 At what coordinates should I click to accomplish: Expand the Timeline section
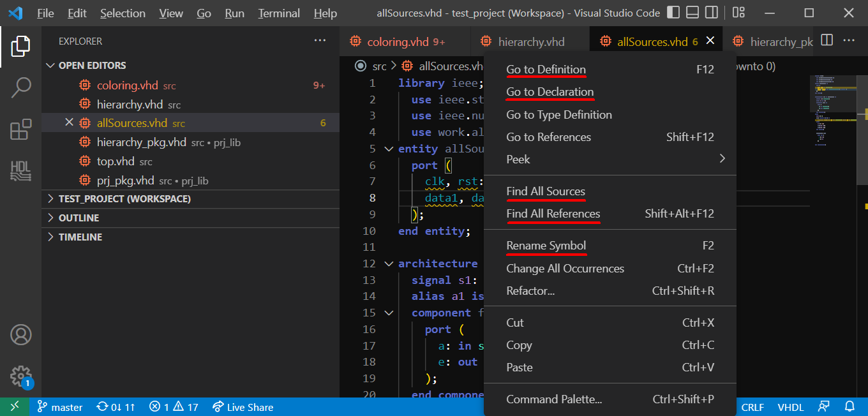(190, 237)
